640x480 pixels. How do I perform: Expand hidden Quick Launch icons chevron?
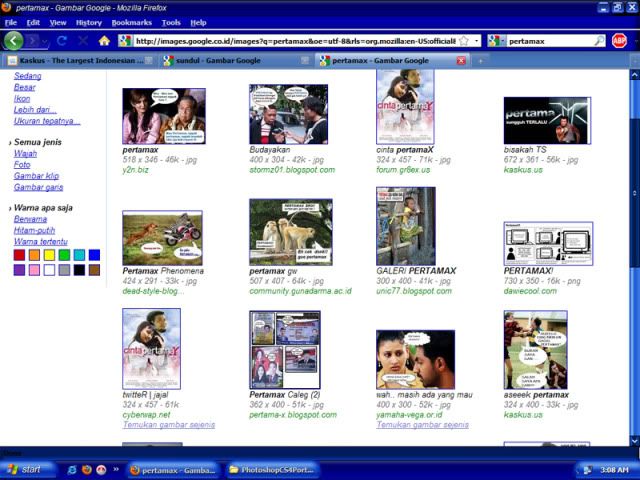[x=116, y=469]
